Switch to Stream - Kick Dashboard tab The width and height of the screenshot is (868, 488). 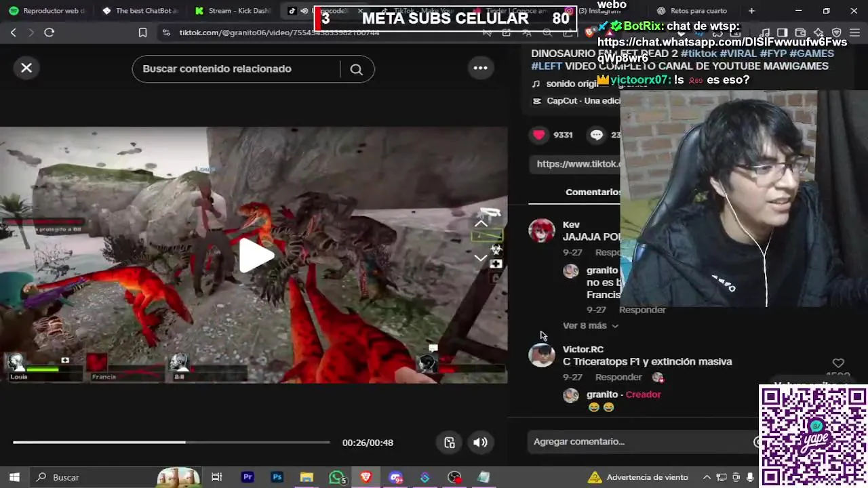(232, 11)
